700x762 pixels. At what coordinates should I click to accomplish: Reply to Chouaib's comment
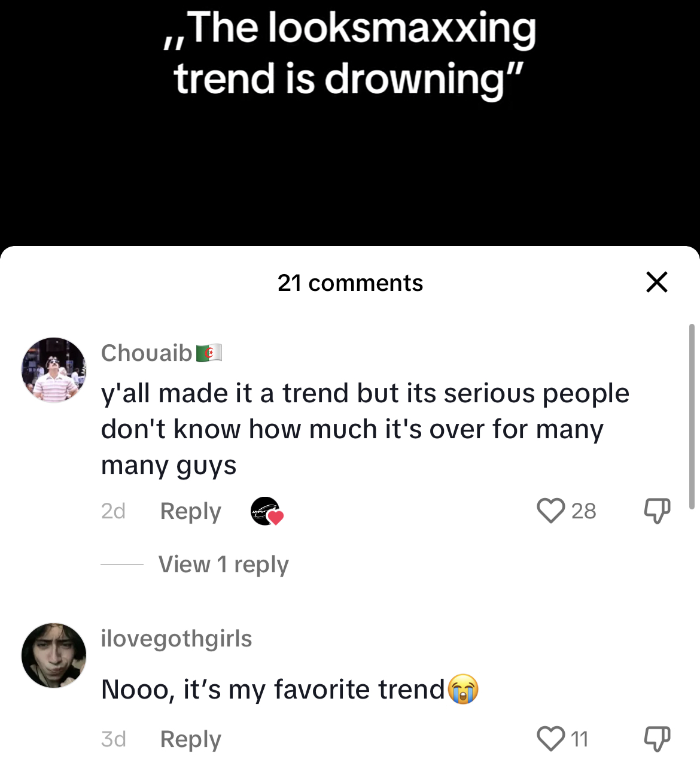pyautogui.click(x=190, y=511)
